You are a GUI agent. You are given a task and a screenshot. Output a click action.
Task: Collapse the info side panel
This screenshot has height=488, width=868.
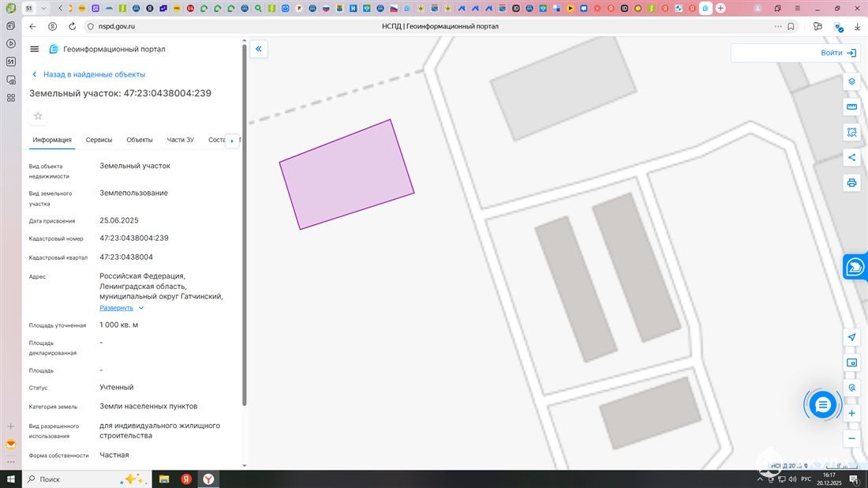(x=258, y=49)
